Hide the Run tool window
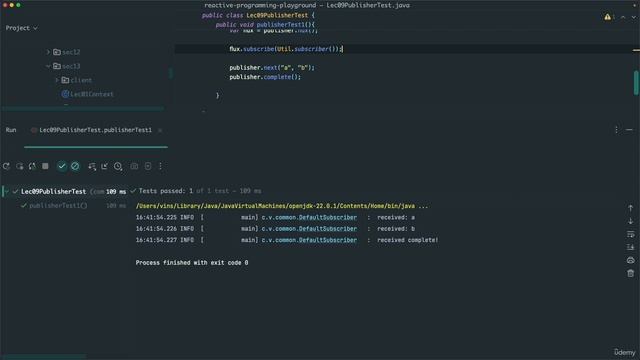Image resolution: width=640 pixels, height=360 pixels. [x=629, y=130]
